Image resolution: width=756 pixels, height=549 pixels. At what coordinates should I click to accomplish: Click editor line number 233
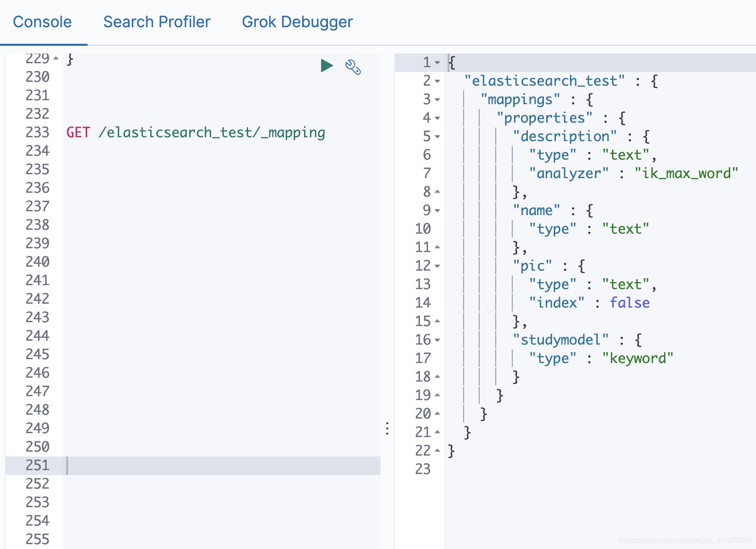[x=37, y=132]
